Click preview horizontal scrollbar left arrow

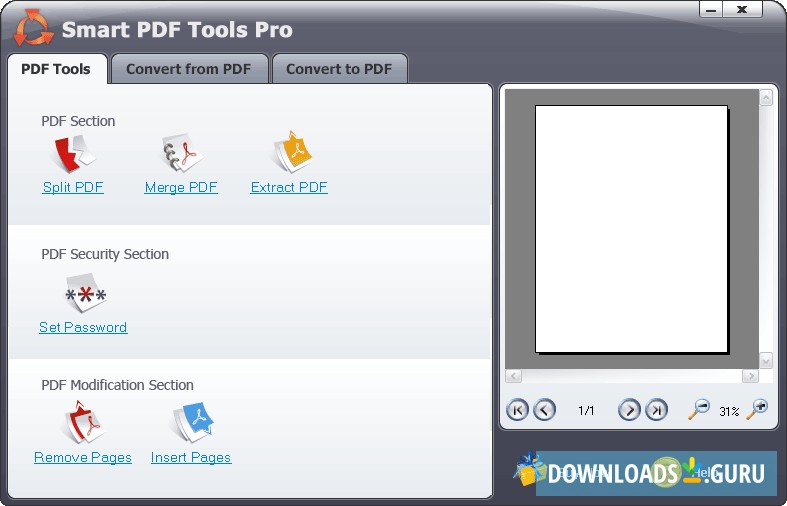pyautogui.click(x=513, y=375)
